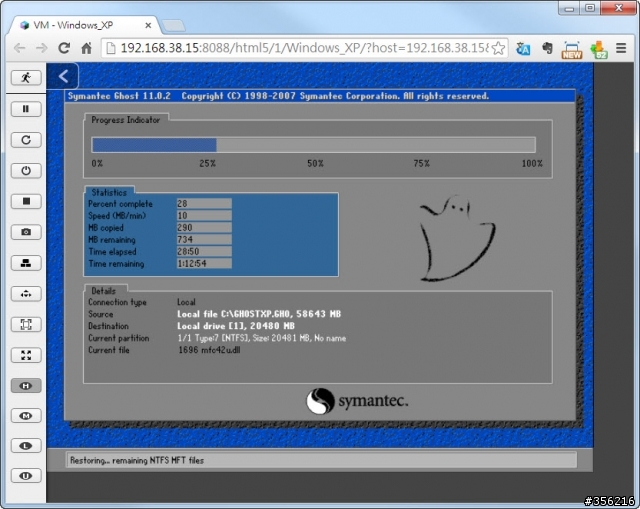Click the Symantec logo
The width and height of the screenshot is (640, 509).
357,401
